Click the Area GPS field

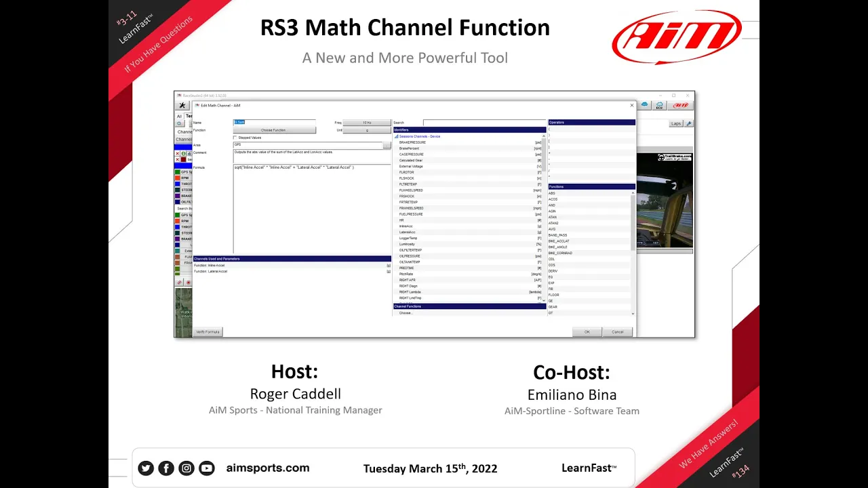(308, 145)
